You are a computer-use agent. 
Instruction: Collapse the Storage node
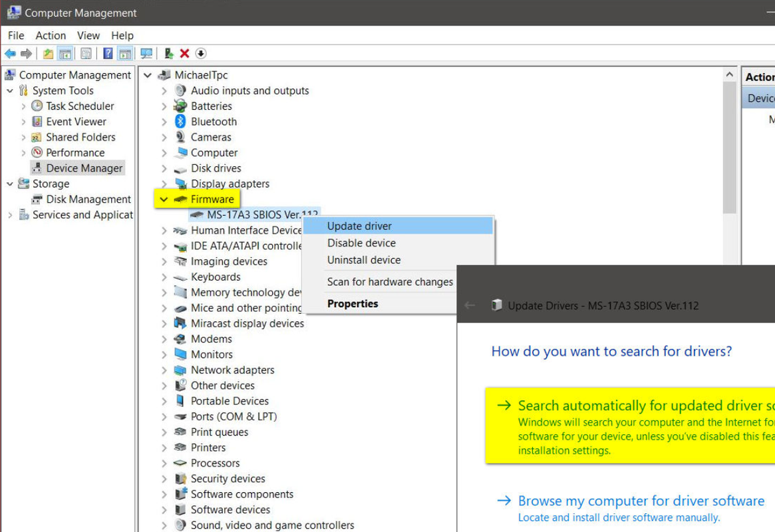click(10, 184)
